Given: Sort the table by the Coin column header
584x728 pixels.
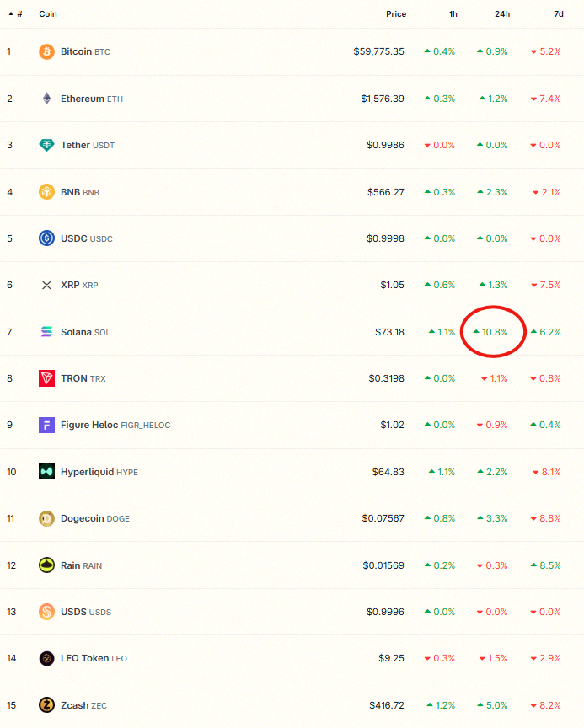Looking at the screenshot, I should (48, 14).
